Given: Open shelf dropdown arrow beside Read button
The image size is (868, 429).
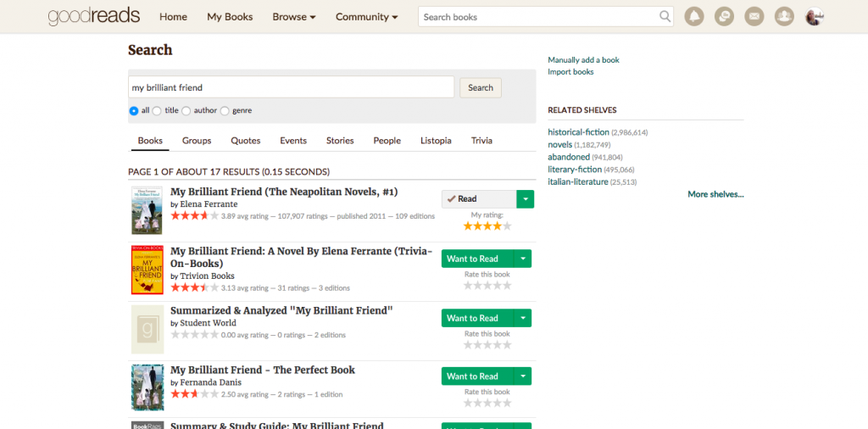Looking at the screenshot, I should [525, 199].
